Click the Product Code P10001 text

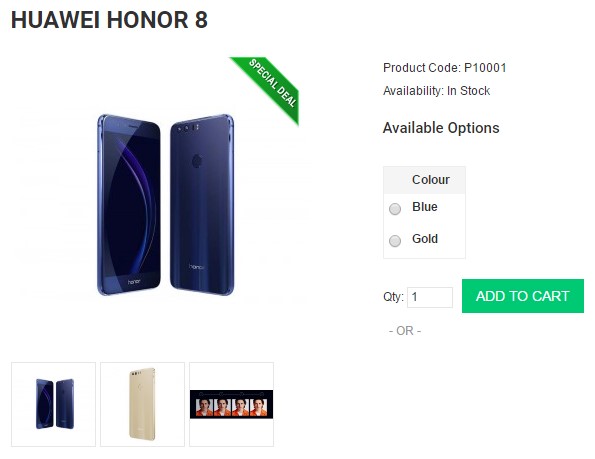[x=445, y=68]
